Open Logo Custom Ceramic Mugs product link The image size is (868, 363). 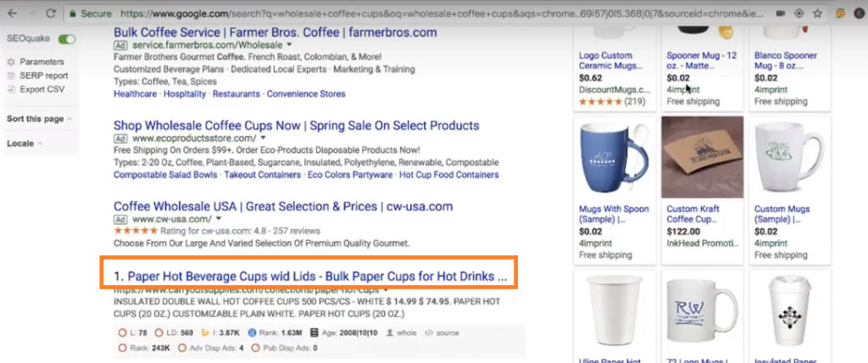[610, 60]
